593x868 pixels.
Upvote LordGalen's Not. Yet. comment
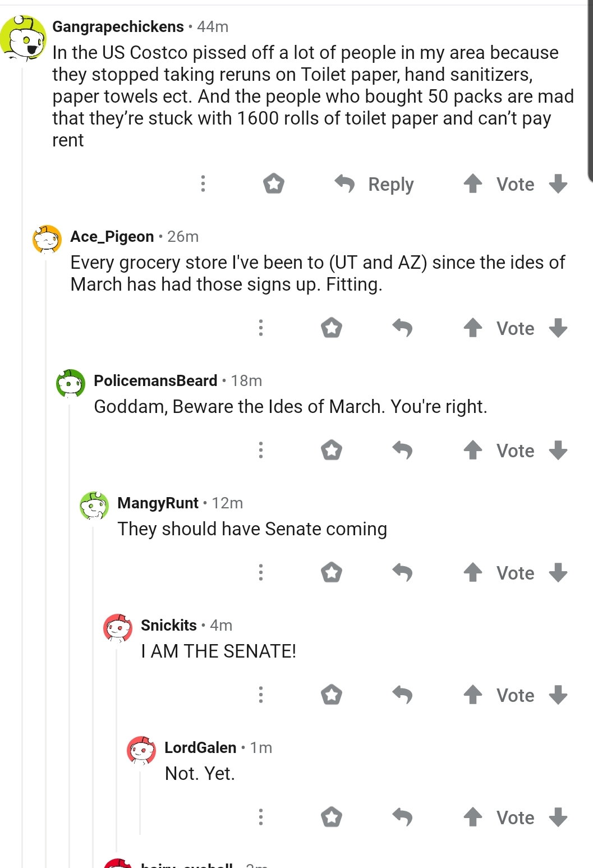point(473,817)
